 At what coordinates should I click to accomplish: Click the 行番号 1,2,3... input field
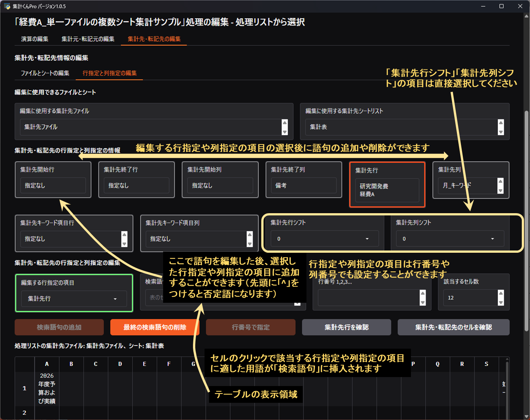pyautogui.click(x=369, y=298)
